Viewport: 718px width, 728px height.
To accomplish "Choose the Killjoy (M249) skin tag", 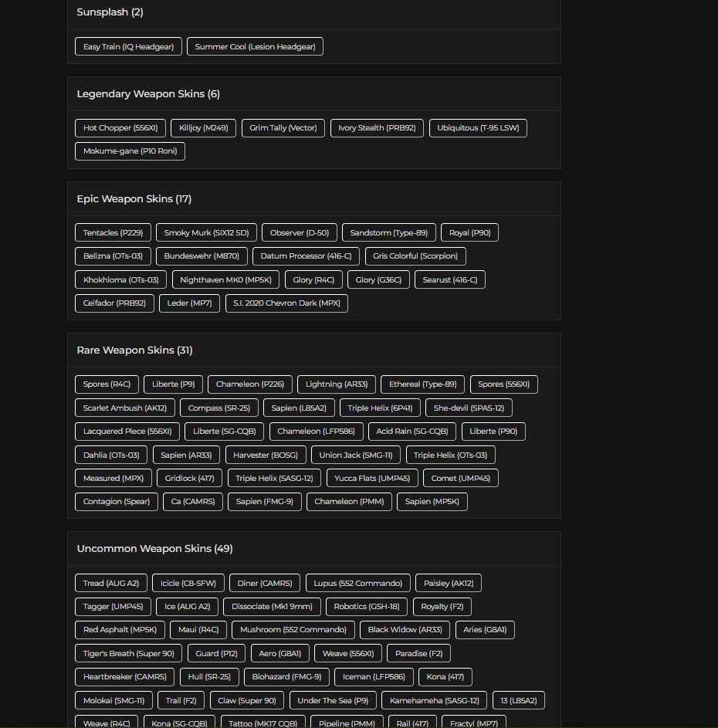I will [203, 128].
